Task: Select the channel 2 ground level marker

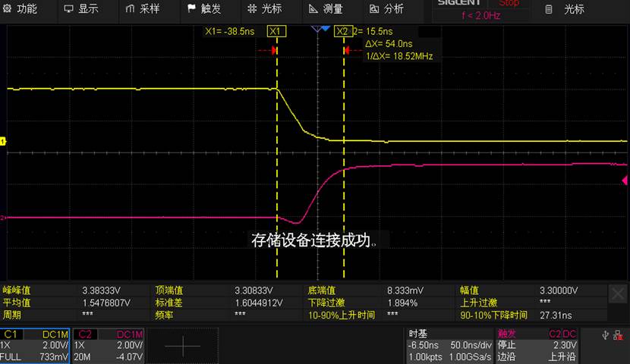Action: [2, 218]
